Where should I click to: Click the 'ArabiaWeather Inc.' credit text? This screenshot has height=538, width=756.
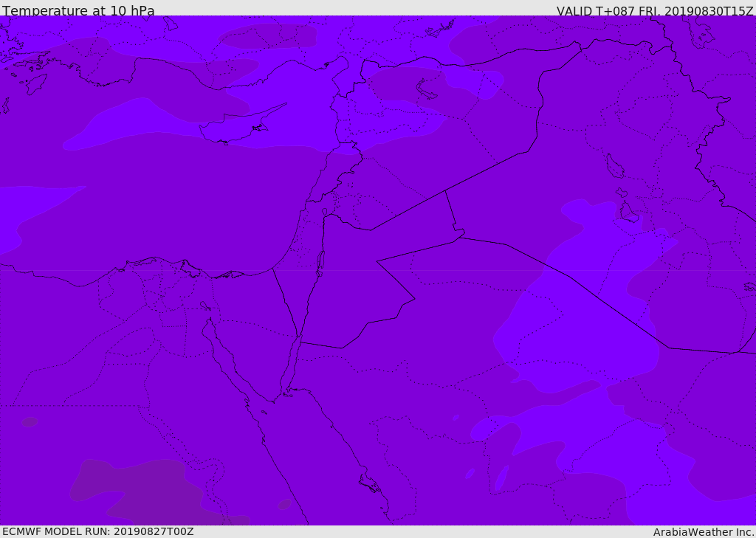704,532
